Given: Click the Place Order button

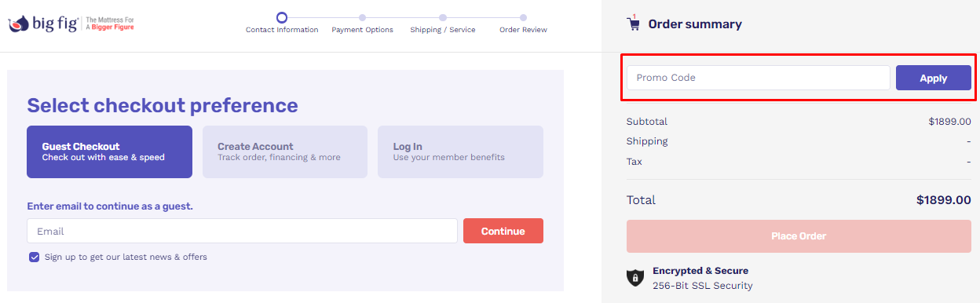Looking at the screenshot, I should (x=799, y=235).
